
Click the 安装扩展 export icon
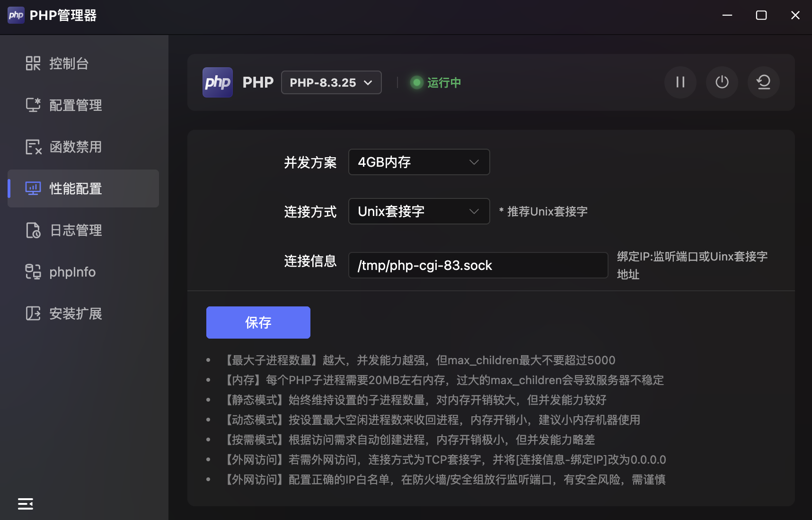(33, 314)
